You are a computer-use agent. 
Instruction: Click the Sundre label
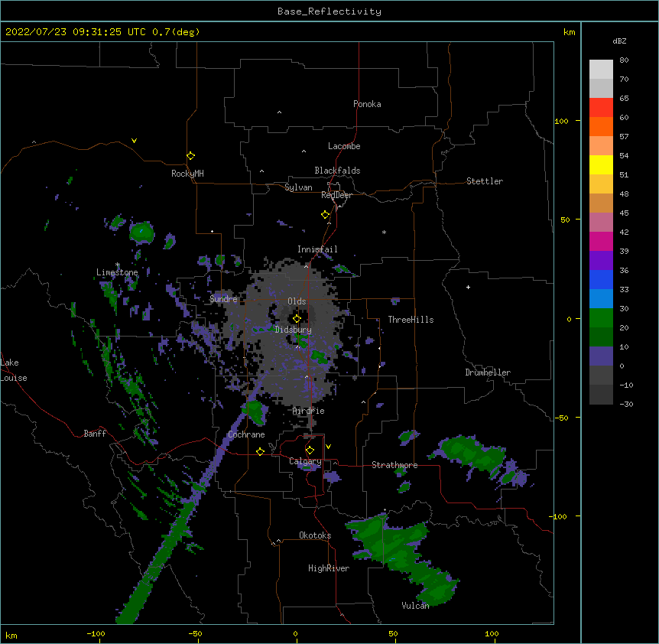pos(223,299)
